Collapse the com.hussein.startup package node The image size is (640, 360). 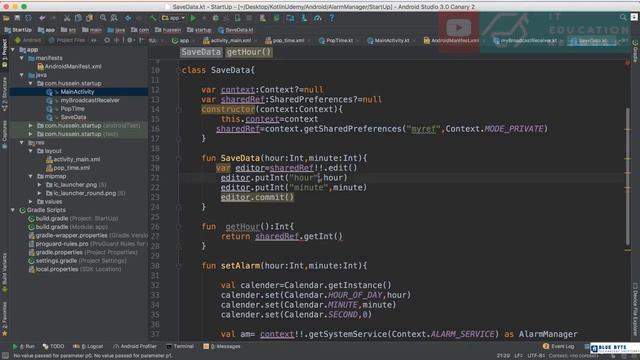click(30, 83)
